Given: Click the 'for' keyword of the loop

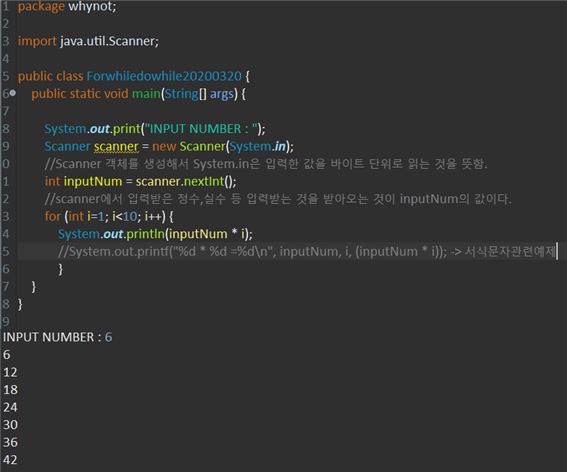Looking at the screenshot, I should tap(52, 216).
